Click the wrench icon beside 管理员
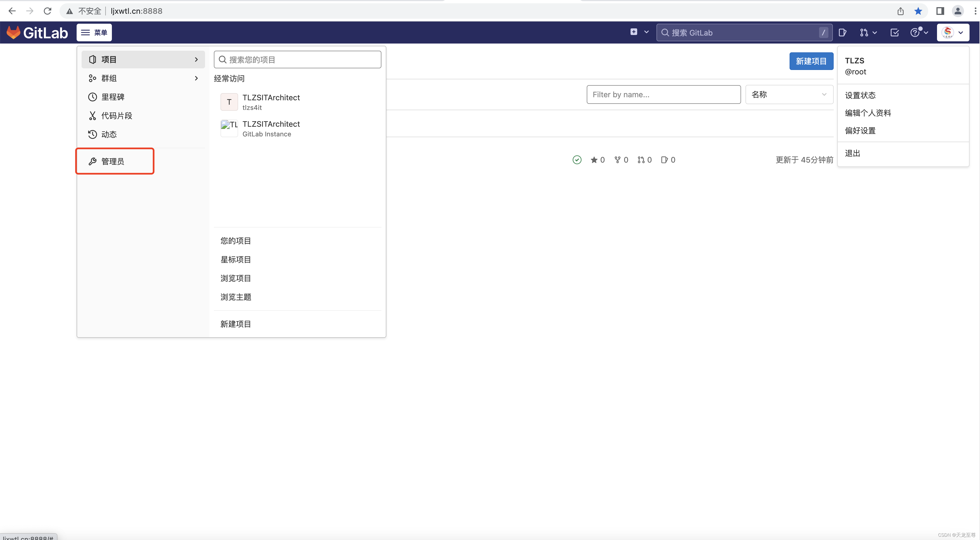980x540 pixels. tap(92, 161)
